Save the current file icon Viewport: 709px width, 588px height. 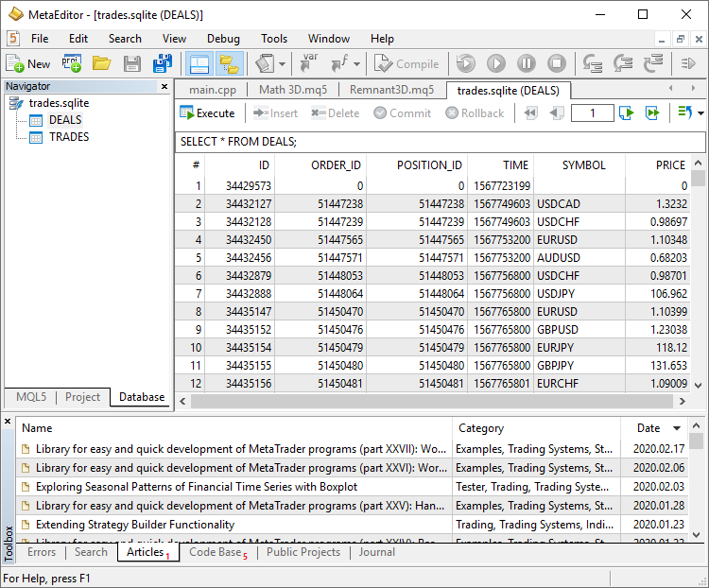(x=132, y=63)
